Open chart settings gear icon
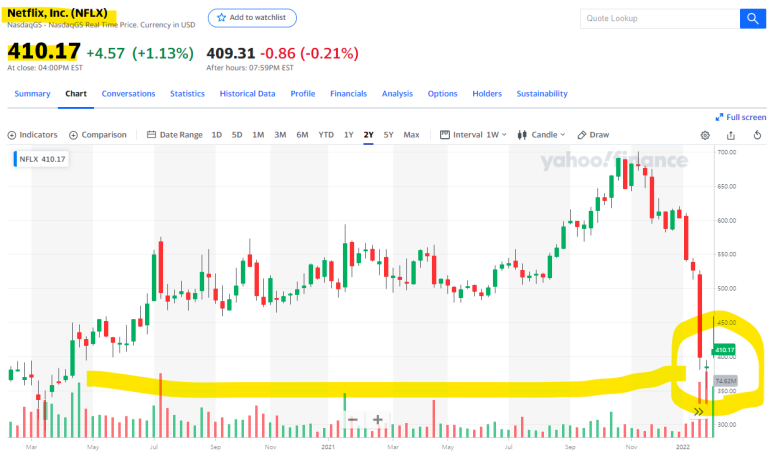Screen dimensions: 773x456 point(705,135)
